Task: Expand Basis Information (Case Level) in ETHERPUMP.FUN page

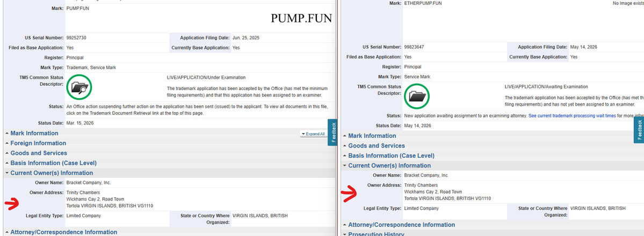Action: [391, 156]
